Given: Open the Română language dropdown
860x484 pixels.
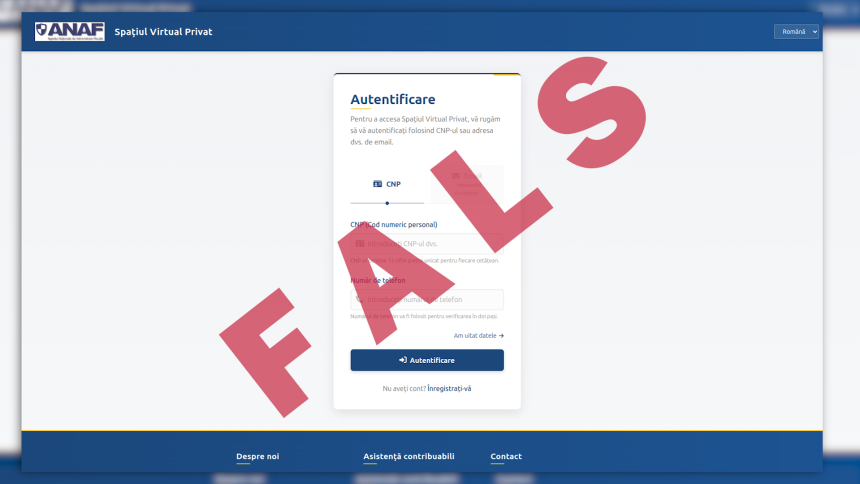Looking at the screenshot, I should [x=796, y=32].
